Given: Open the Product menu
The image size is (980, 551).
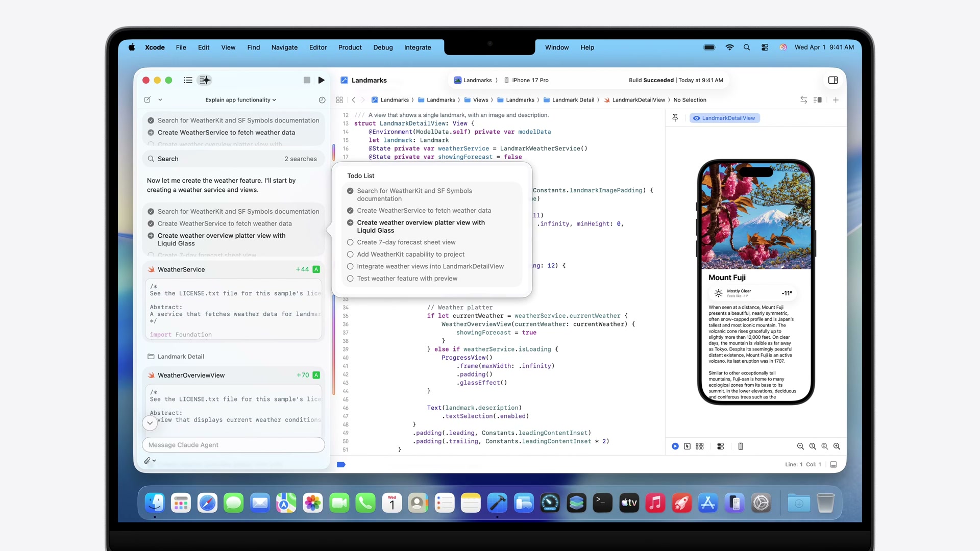Looking at the screenshot, I should (350, 47).
